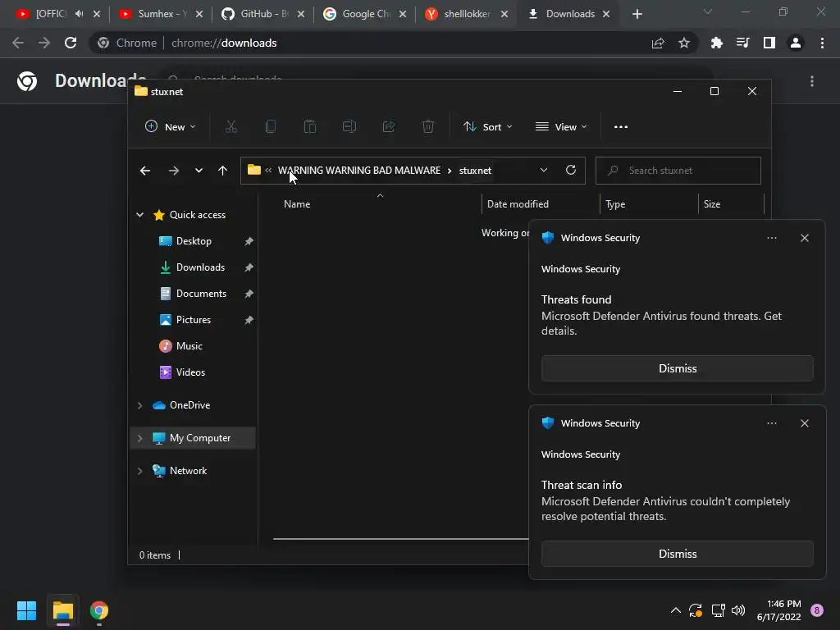Open the Chrome Extensions puzzle icon
840x630 pixels.
716,43
